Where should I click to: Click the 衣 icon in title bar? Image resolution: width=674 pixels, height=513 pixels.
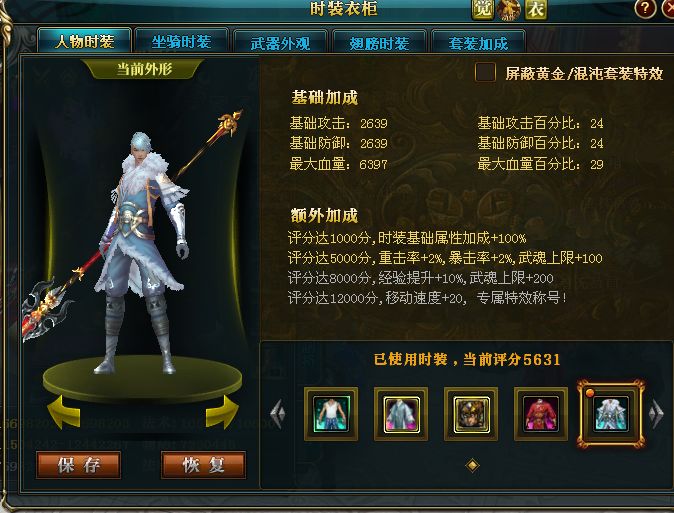click(x=536, y=9)
